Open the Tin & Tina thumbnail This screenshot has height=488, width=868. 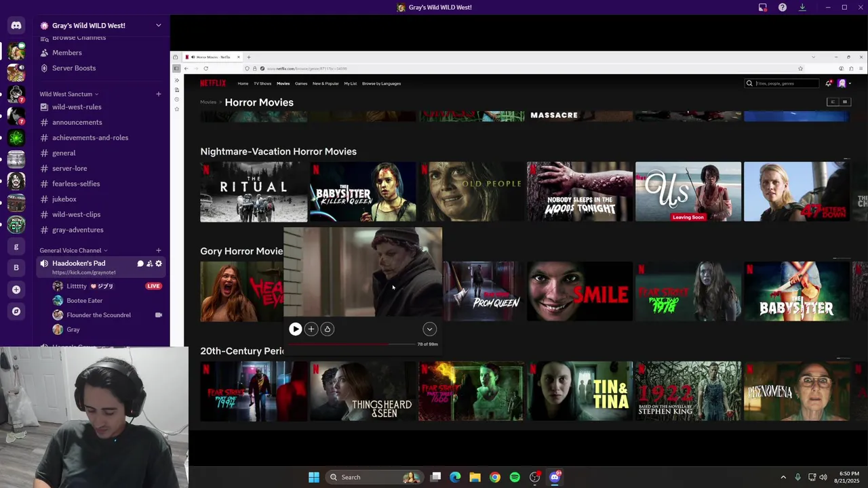tap(580, 391)
